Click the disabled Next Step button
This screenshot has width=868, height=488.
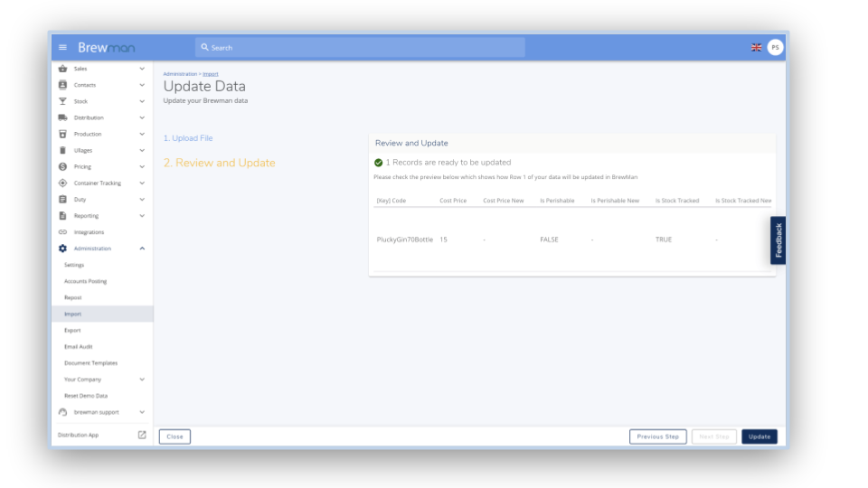[714, 436]
